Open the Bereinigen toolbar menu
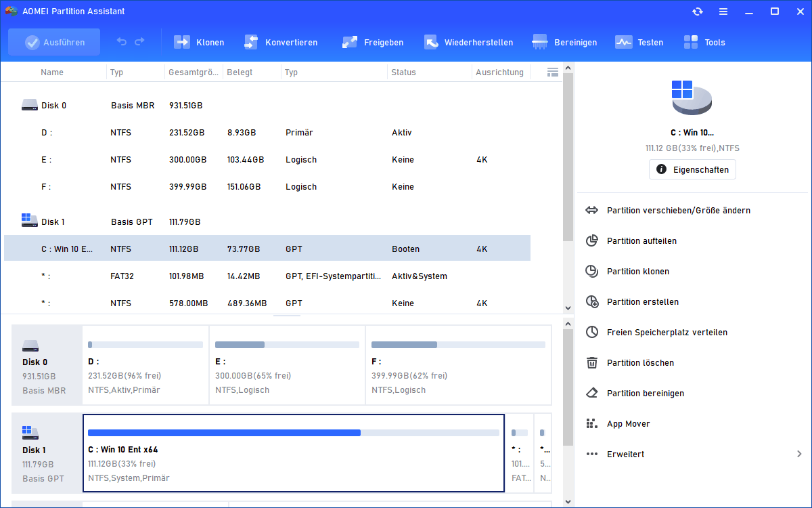This screenshot has width=812, height=508. point(564,42)
